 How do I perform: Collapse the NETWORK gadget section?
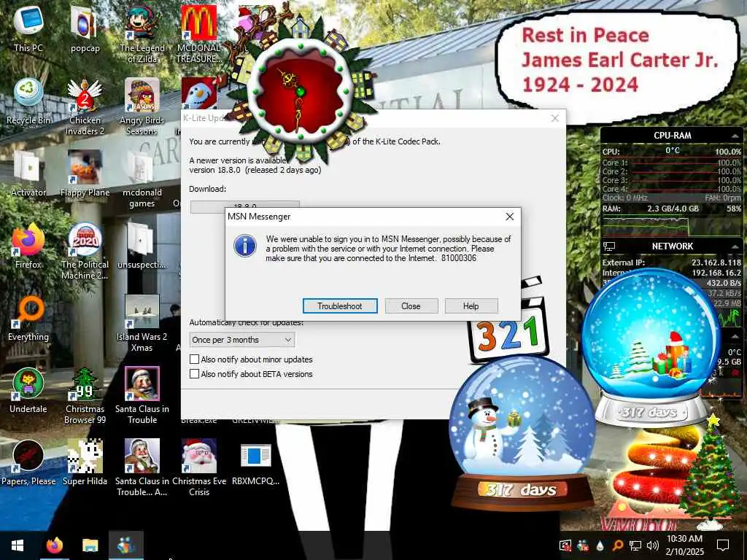[734, 246]
